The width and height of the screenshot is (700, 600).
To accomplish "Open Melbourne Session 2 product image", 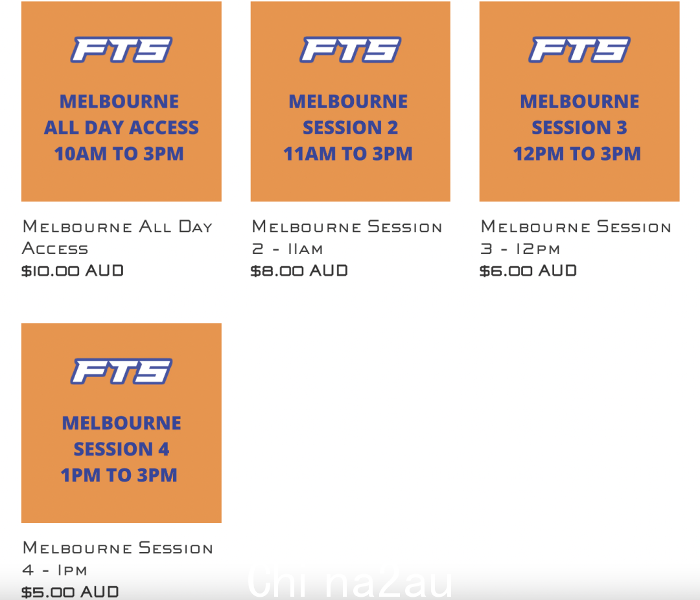I will click(351, 101).
